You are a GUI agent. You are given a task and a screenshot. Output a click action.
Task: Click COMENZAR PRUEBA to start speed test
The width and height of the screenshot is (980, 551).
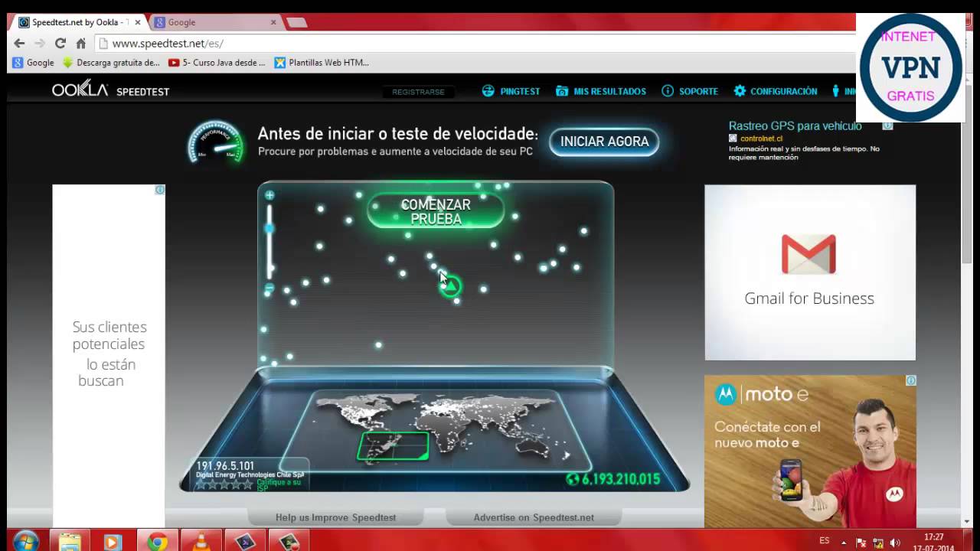point(436,211)
